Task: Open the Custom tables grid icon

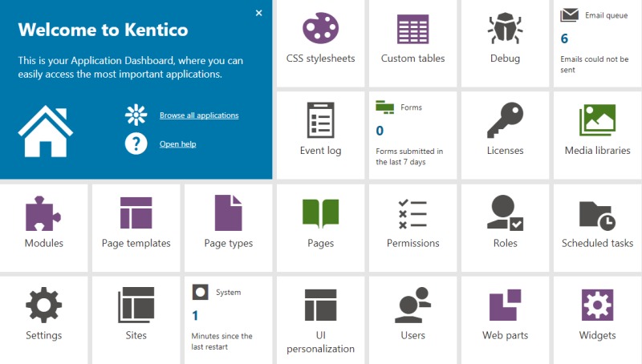Action: (x=412, y=29)
